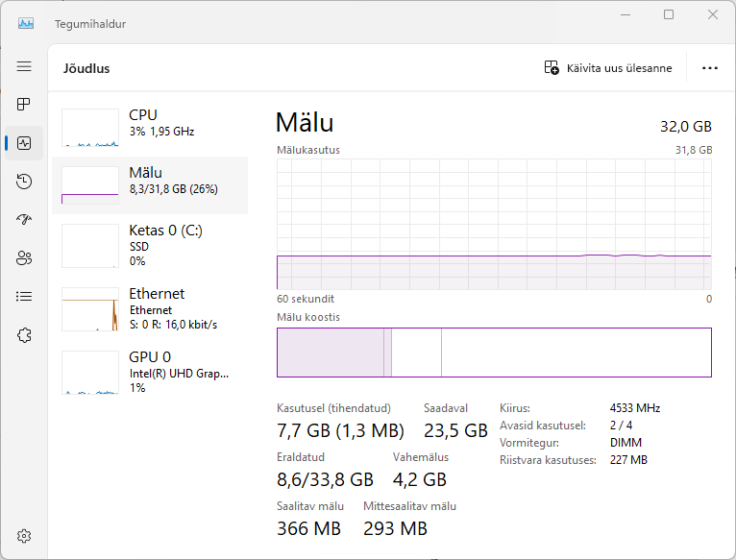736x560 pixels.
Task: Click the '32,0 GB' total memory value
Action: coord(686,126)
